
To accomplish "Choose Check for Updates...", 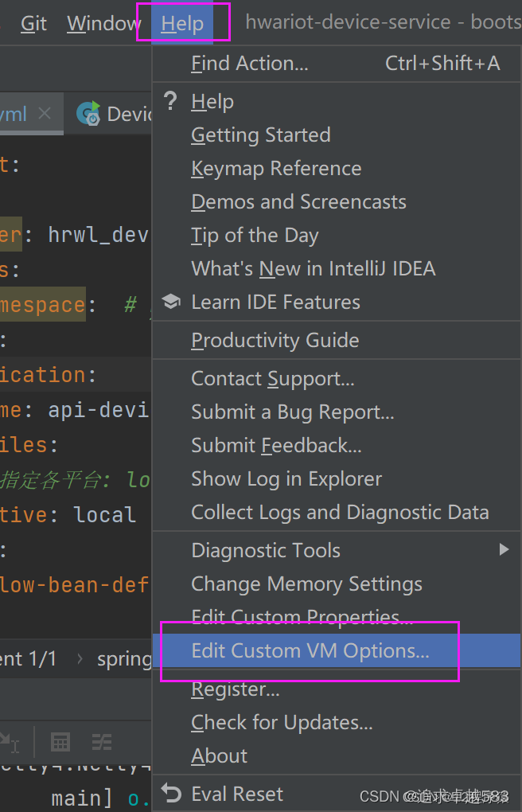I will pos(336,722).
